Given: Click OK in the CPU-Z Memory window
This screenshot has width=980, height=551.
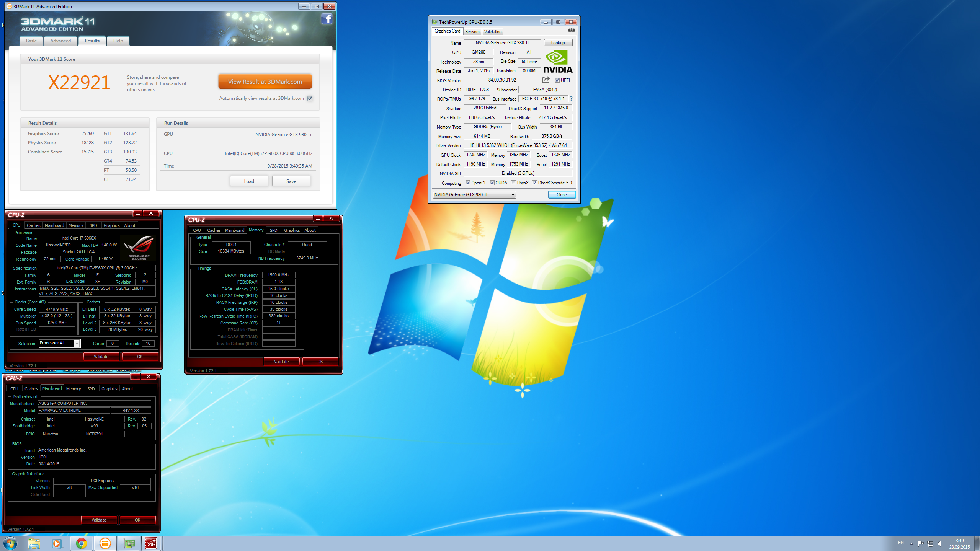Looking at the screenshot, I should [x=320, y=362].
